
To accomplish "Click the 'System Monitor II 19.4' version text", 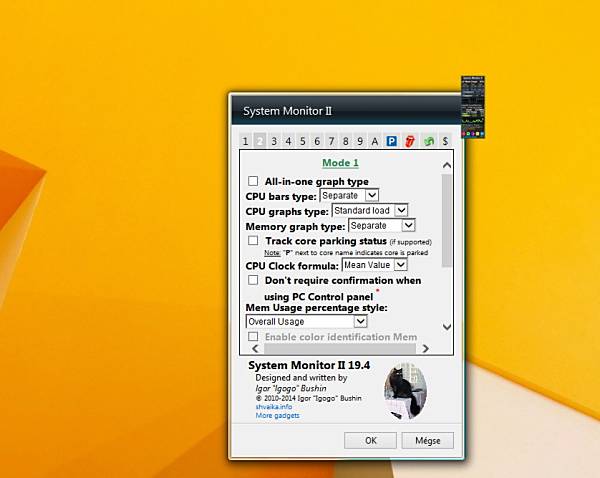I will pyautogui.click(x=309, y=365).
